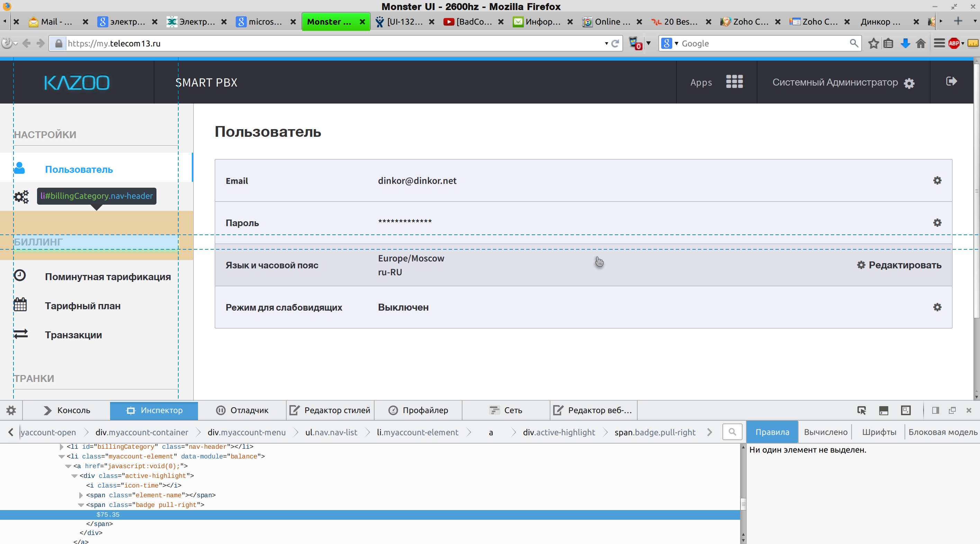Click Редактировать in Язык и часовой пояс row

click(x=899, y=265)
